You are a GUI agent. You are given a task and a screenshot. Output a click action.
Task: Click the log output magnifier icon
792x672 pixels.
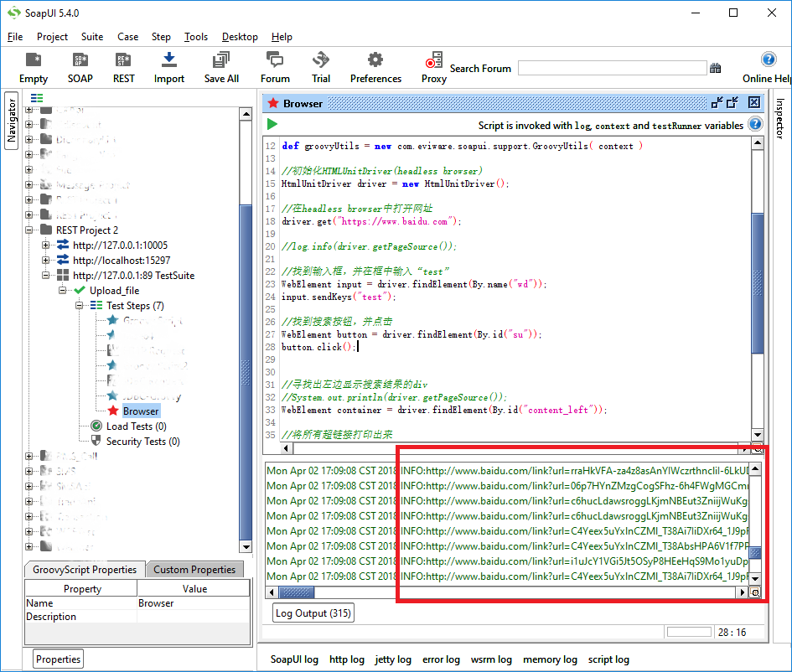pos(755,592)
